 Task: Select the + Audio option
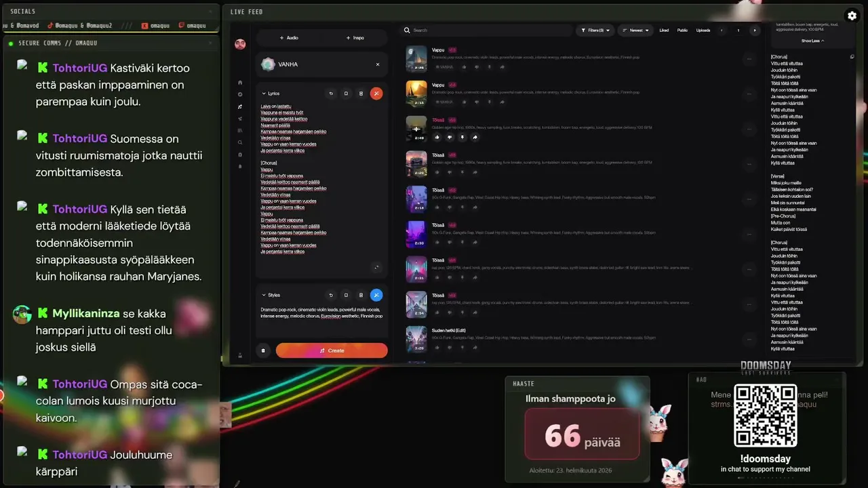[290, 38]
